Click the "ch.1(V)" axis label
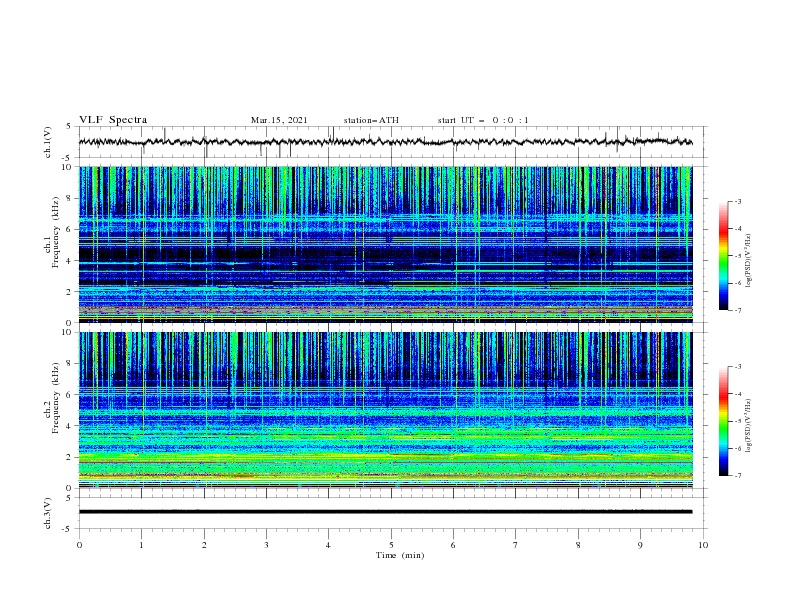The height and width of the screenshot is (612, 792). click(x=47, y=142)
